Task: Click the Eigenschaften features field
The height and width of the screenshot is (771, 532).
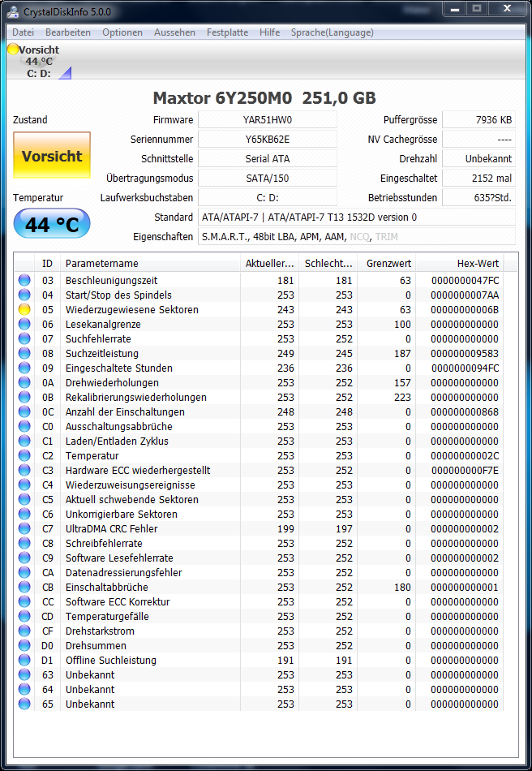Action: pyautogui.click(x=357, y=236)
